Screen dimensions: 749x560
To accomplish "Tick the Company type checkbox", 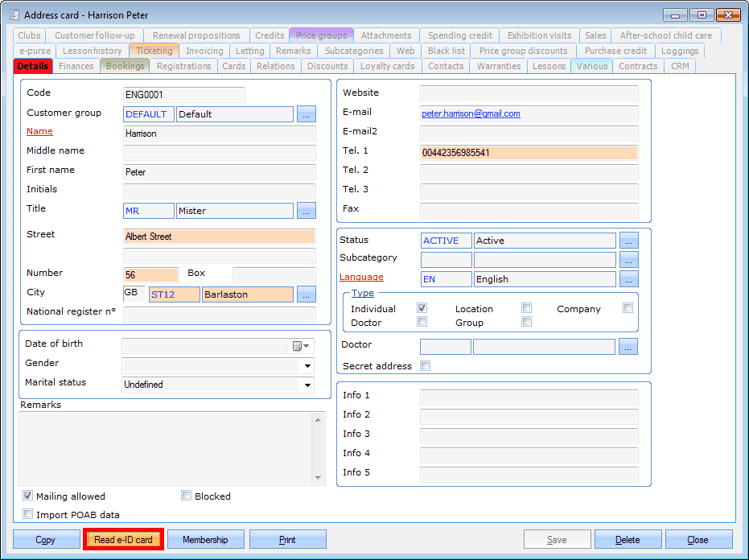I will (x=628, y=308).
